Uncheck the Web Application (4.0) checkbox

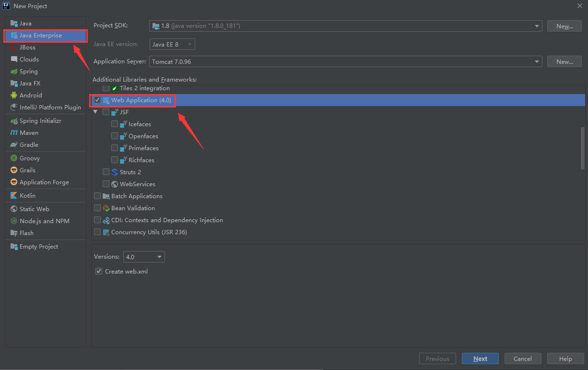97,100
